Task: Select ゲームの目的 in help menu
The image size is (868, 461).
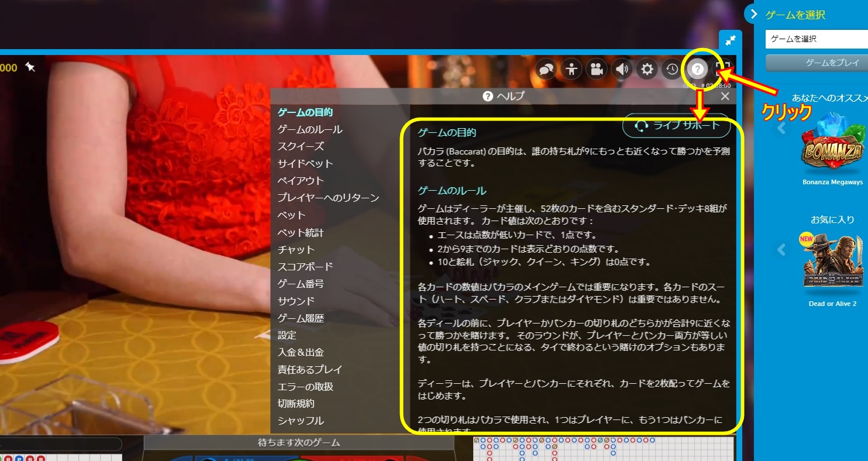Action: [305, 112]
